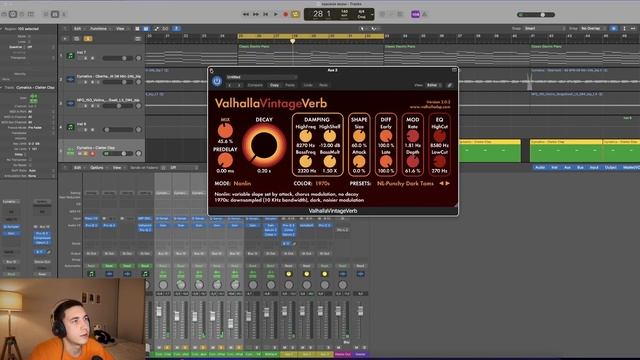Click the MIX knob in ValhallaVintageVerb

pos(225,131)
